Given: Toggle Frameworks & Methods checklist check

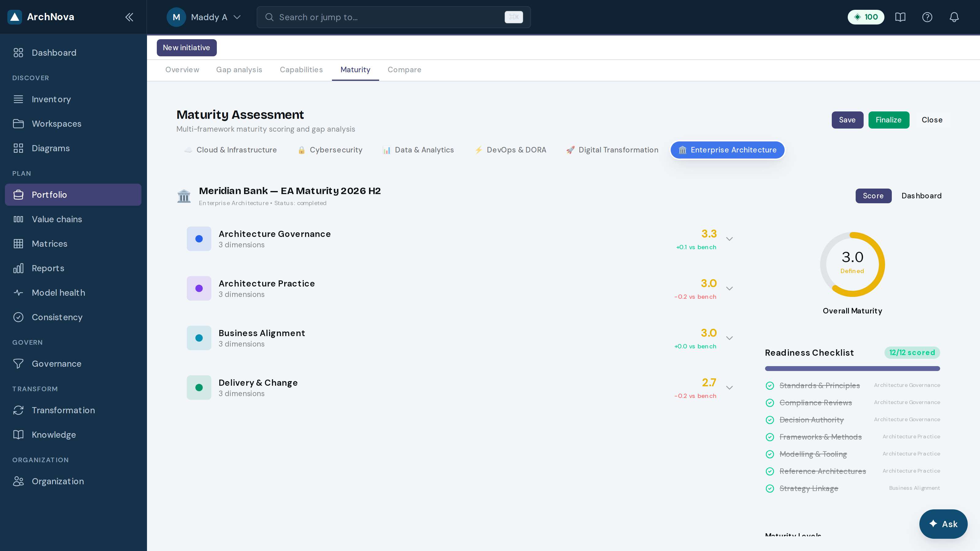Looking at the screenshot, I should pos(770,437).
